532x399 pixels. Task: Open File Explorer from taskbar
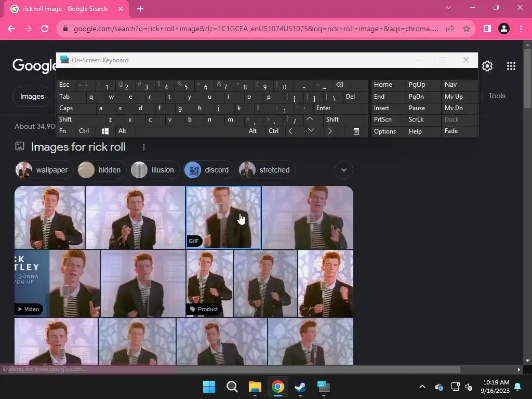tap(255, 387)
